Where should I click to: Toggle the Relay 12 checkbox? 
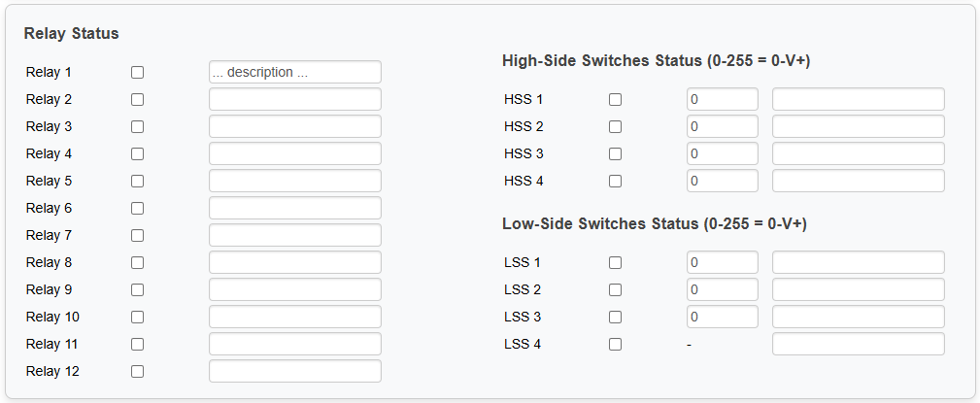point(137,371)
